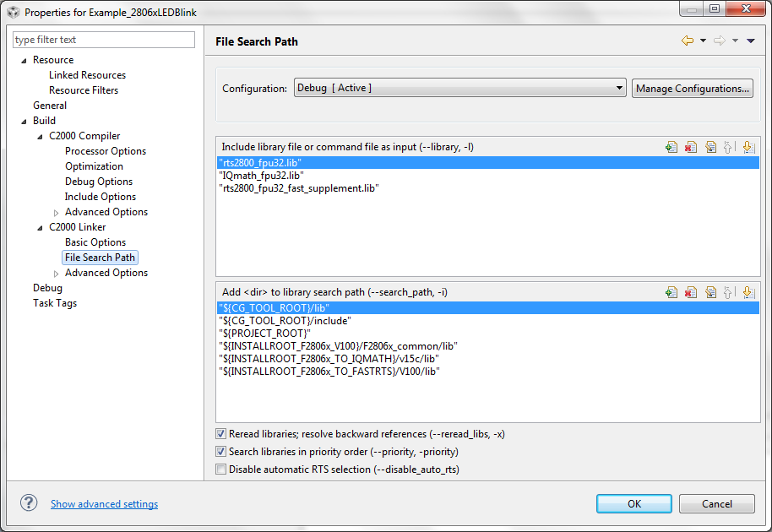Add a library file to the --library list

pos(671,147)
